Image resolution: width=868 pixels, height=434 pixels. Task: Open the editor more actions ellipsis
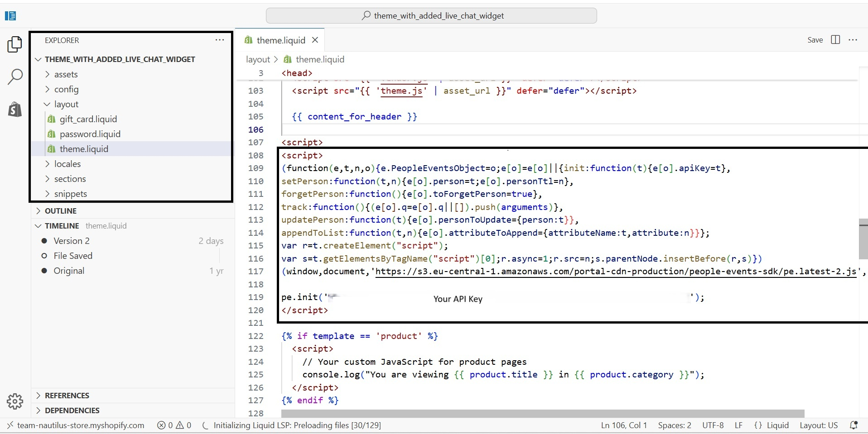[x=854, y=40]
